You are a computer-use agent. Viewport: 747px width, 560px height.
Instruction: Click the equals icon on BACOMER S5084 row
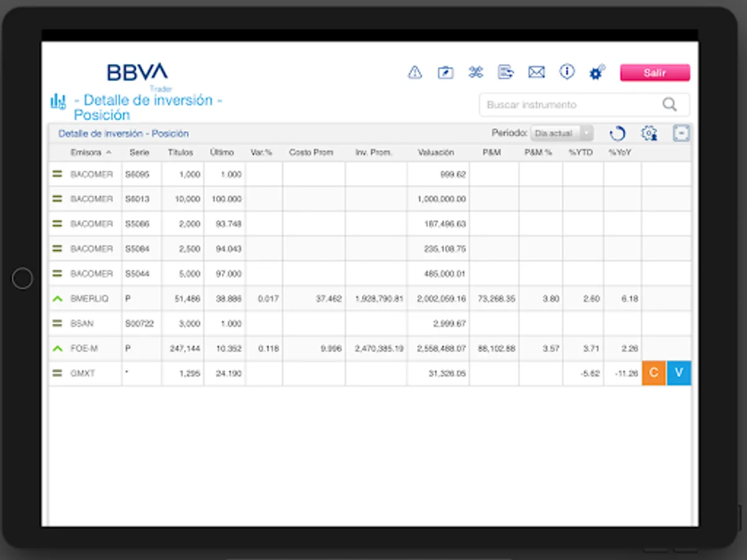pyautogui.click(x=57, y=249)
